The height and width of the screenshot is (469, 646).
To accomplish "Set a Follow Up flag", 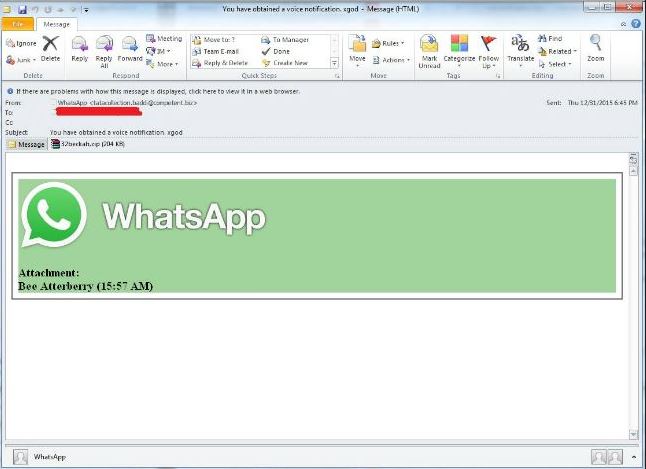I will [489, 51].
